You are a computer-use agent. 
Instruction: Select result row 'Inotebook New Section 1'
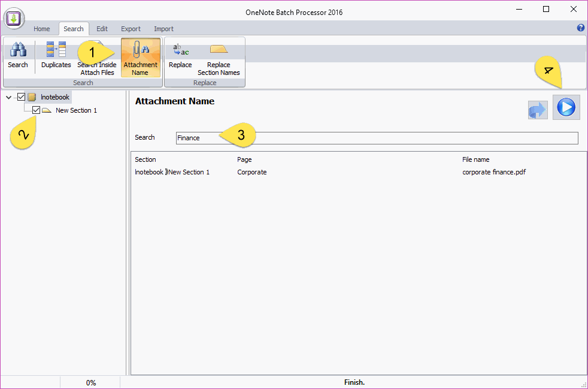(x=172, y=172)
